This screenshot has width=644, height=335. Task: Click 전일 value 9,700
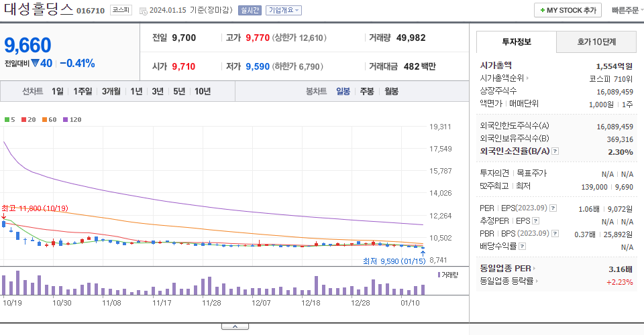[x=184, y=38]
